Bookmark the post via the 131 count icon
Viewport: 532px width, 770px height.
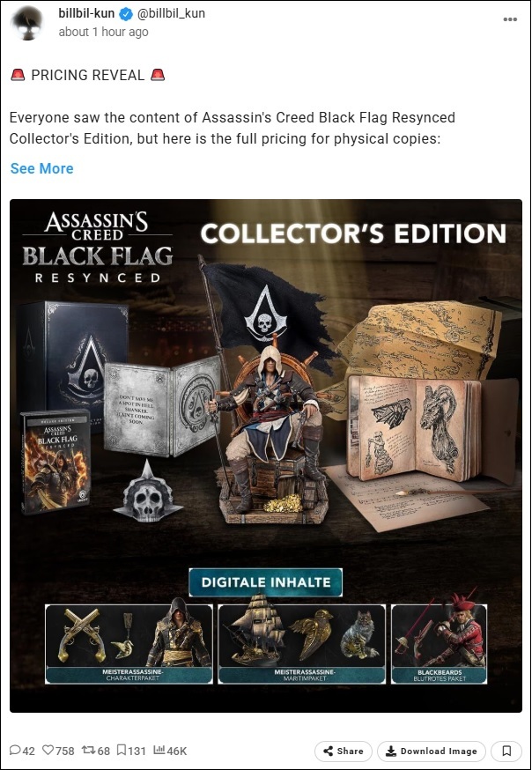131,751
